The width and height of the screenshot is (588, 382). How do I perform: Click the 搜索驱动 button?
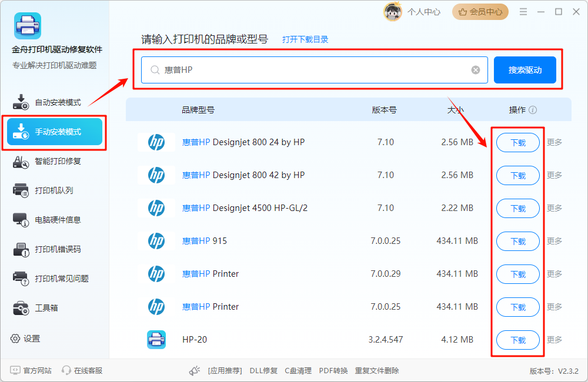524,70
